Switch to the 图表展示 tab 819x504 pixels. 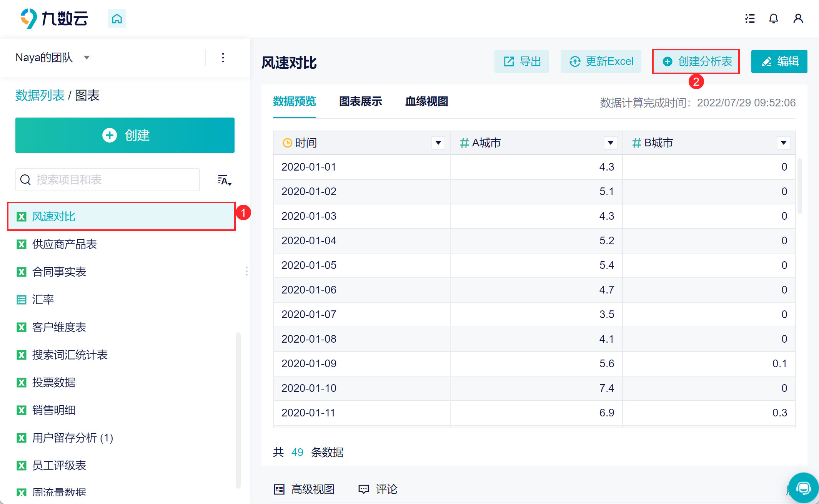pyautogui.click(x=361, y=101)
